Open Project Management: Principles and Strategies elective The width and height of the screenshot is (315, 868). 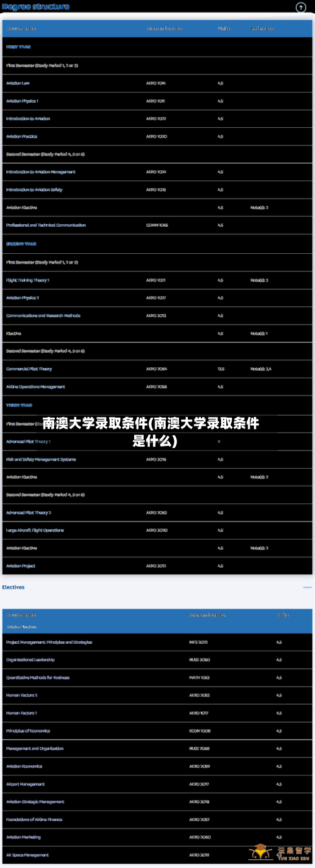pos(49,642)
